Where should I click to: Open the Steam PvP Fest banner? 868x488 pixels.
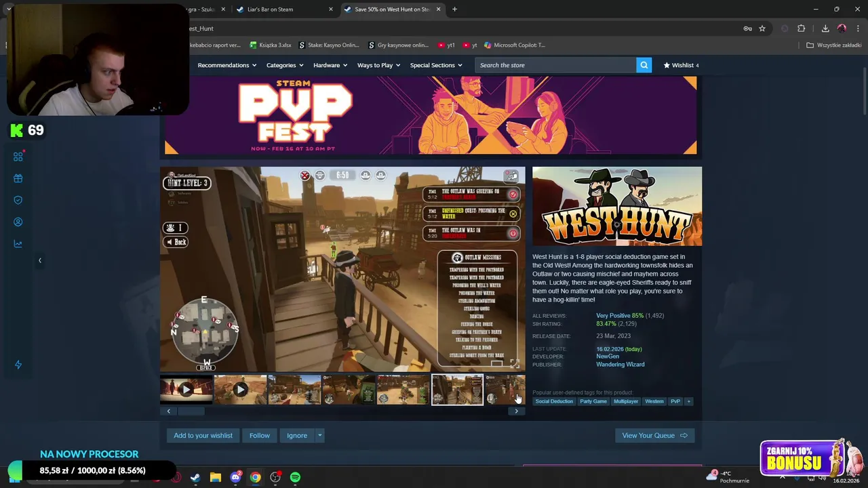430,115
